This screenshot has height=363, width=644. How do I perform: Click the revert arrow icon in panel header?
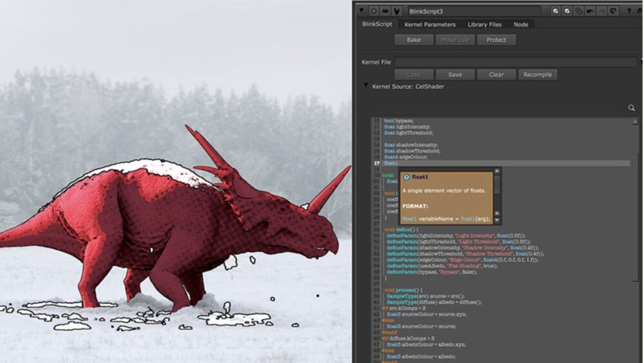(613, 11)
